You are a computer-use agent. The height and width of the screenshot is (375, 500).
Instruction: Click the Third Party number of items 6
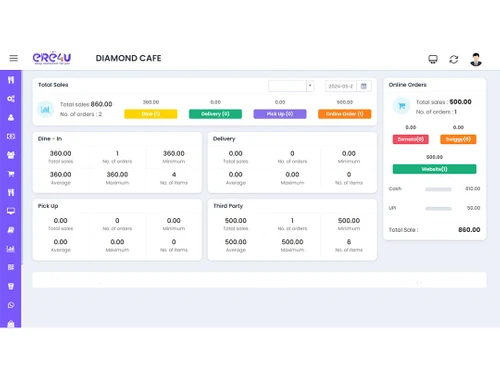point(349,242)
